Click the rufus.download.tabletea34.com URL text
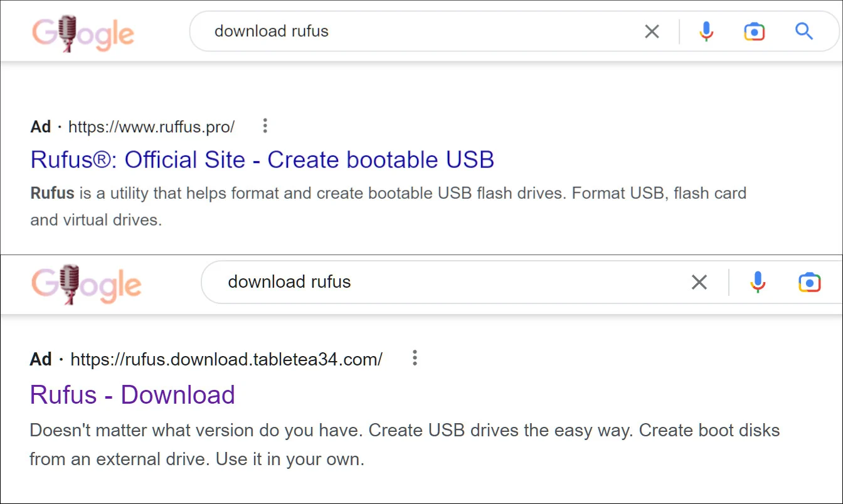The width and height of the screenshot is (843, 504). click(226, 359)
